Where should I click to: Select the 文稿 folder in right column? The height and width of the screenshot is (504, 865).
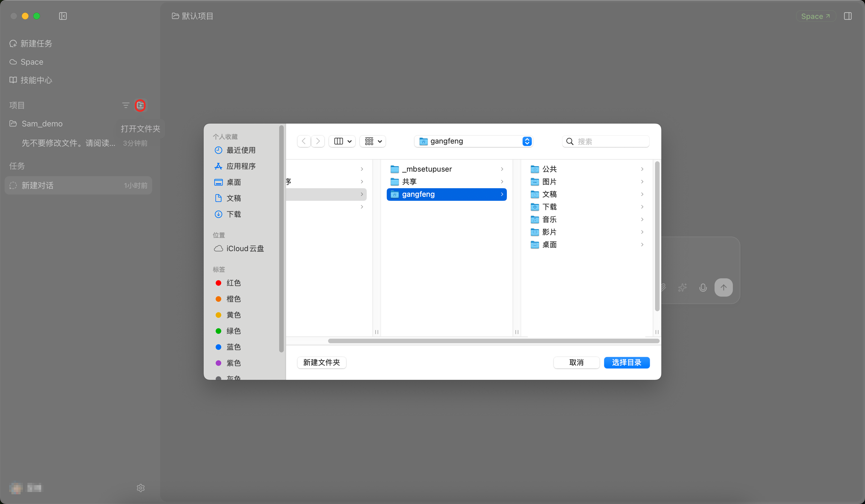[587, 194]
